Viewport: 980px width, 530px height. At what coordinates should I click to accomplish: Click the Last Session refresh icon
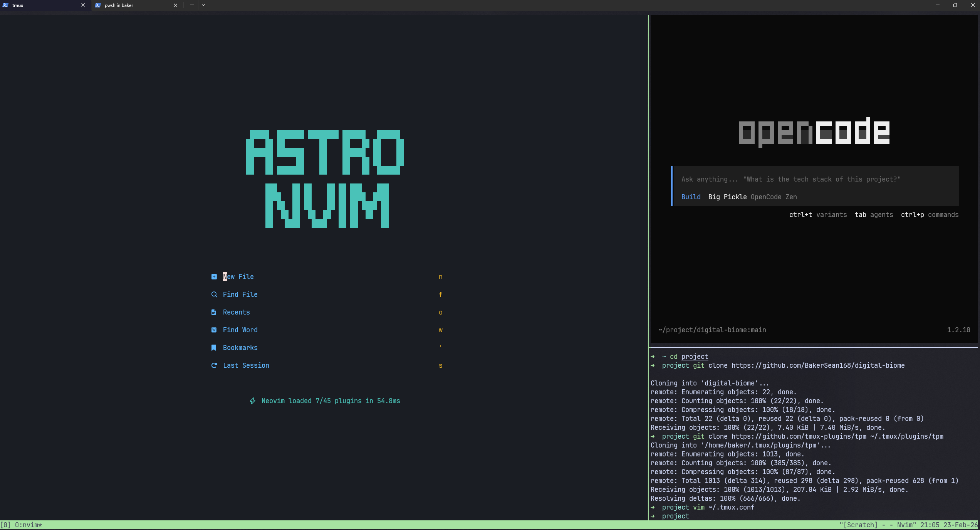click(x=214, y=365)
